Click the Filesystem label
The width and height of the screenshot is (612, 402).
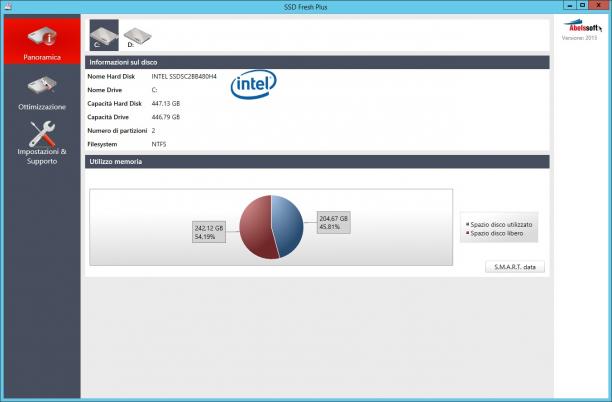click(102, 144)
